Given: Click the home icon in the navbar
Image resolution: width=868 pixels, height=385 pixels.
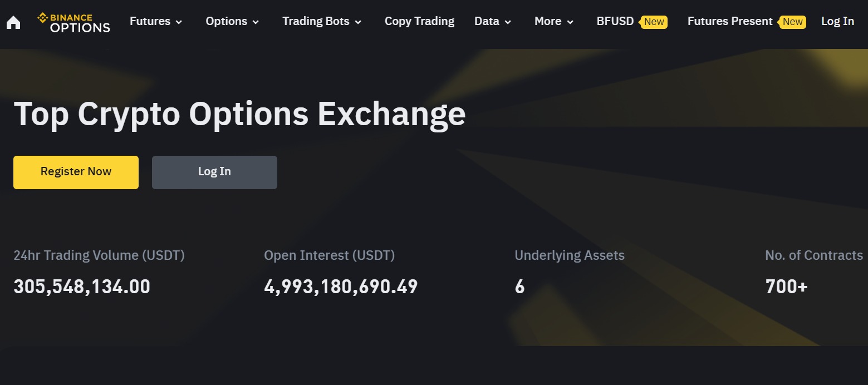Looking at the screenshot, I should (x=13, y=22).
